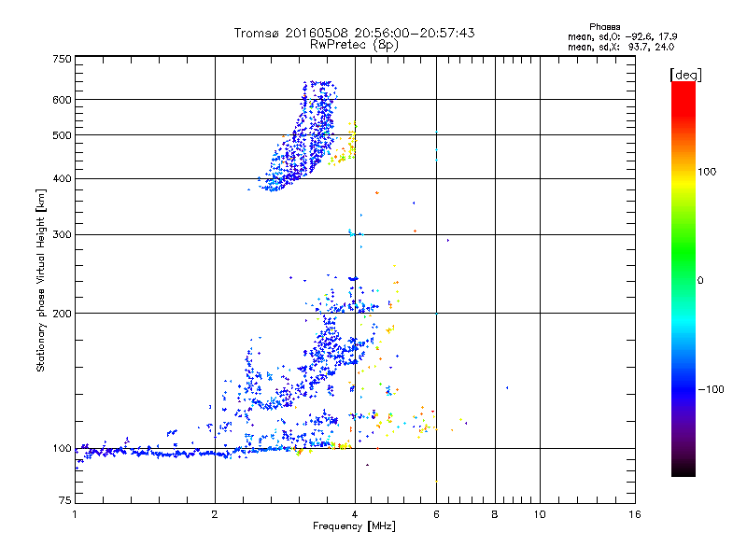The image size is (747, 560).
Task: Click the '[deg]' colorbar unit label
Action: (x=685, y=76)
